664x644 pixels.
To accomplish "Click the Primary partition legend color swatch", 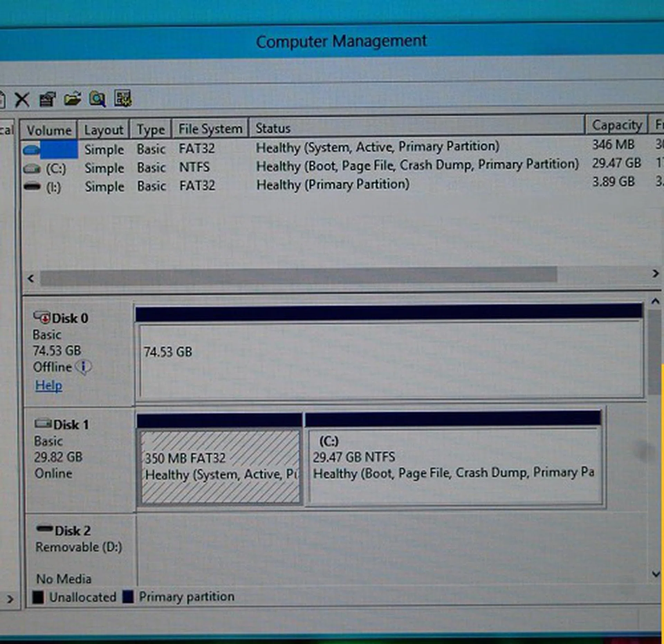I will [128, 597].
